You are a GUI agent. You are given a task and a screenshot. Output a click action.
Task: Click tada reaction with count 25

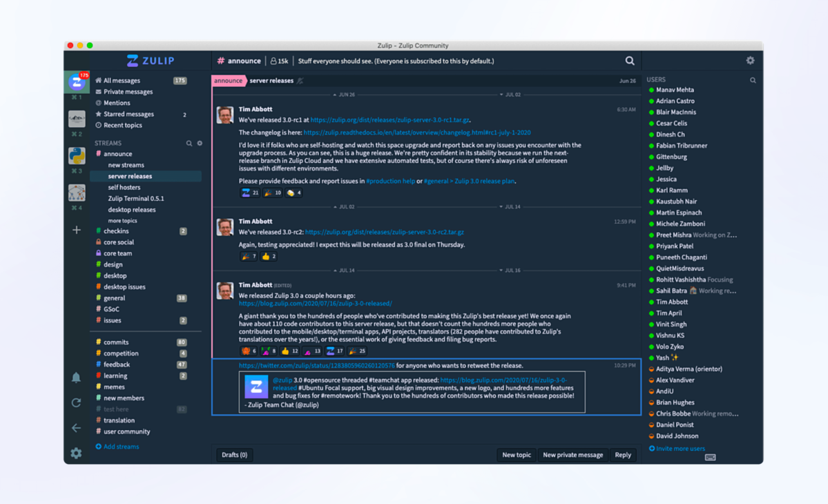click(358, 351)
